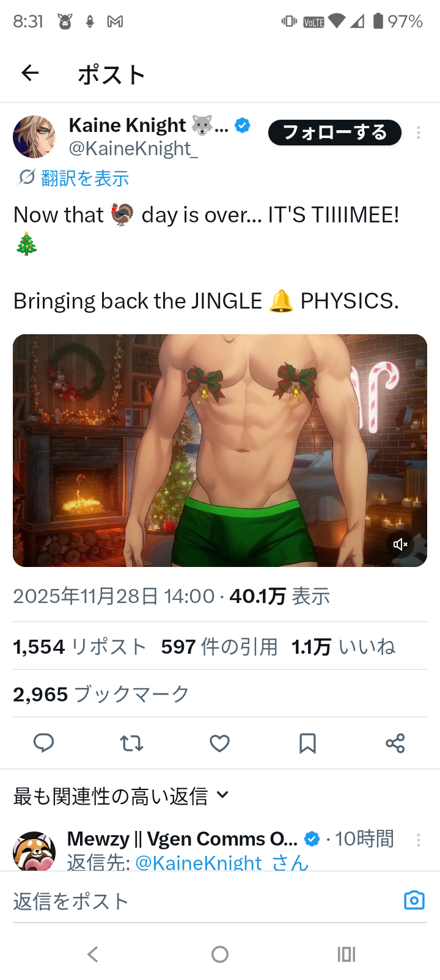Unmute the video with speaker icon

[x=400, y=544]
